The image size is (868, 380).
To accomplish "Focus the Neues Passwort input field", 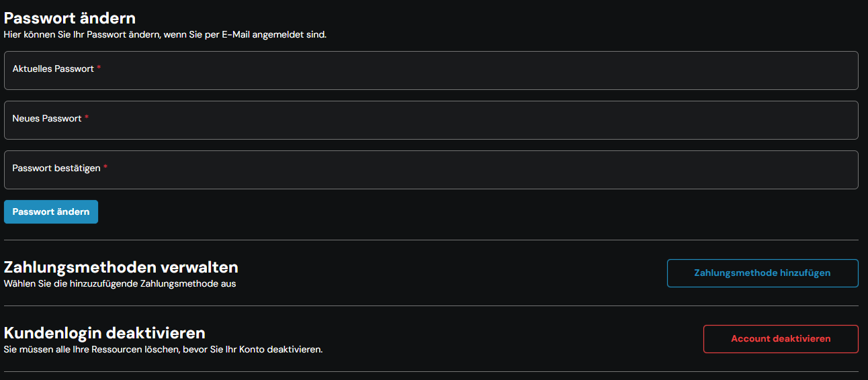I will (x=430, y=127).
